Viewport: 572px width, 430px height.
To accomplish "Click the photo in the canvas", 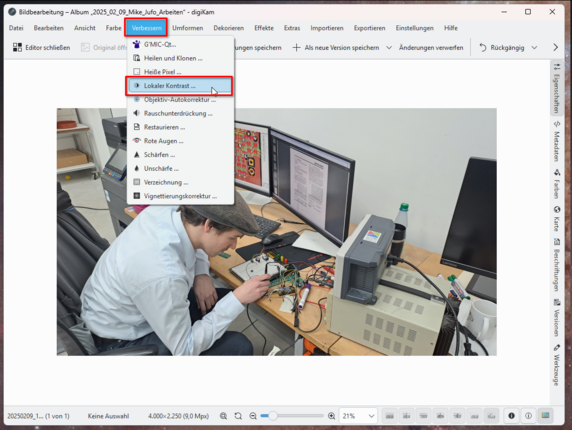I will [277, 232].
